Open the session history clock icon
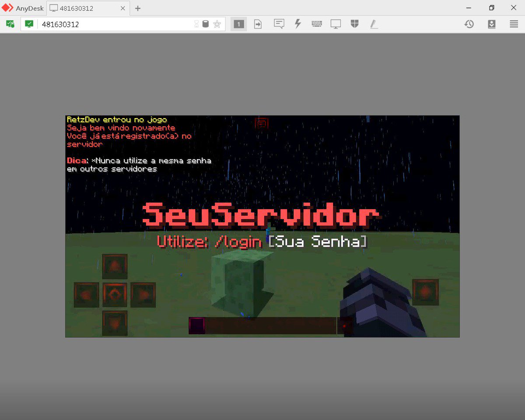525x420 pixels. (x=469, y=24)
